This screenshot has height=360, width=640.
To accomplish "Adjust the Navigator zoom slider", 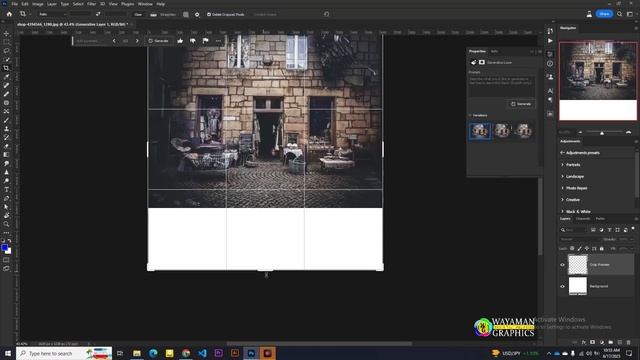I will [x=602, y=133].
